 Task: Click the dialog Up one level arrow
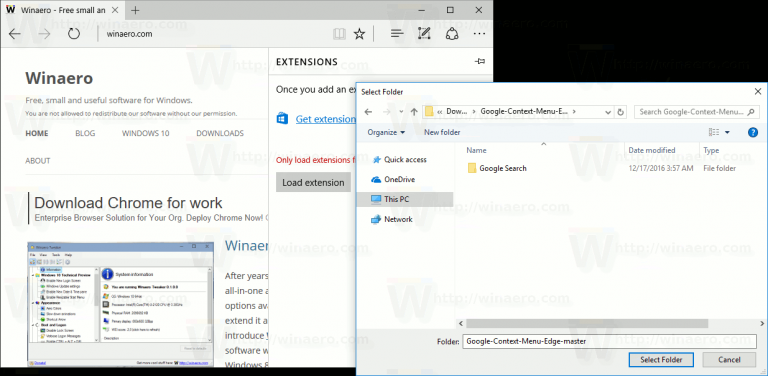tap(414, 112)
